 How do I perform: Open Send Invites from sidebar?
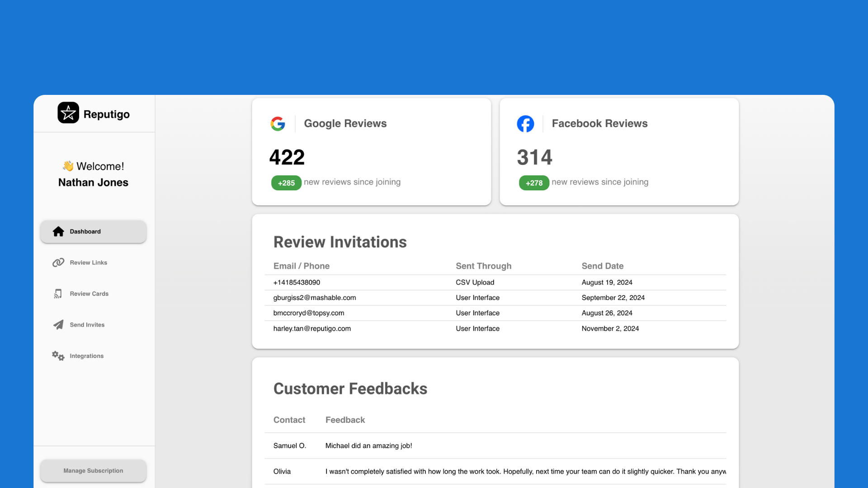pyautogui.click(x=93, y=325)
